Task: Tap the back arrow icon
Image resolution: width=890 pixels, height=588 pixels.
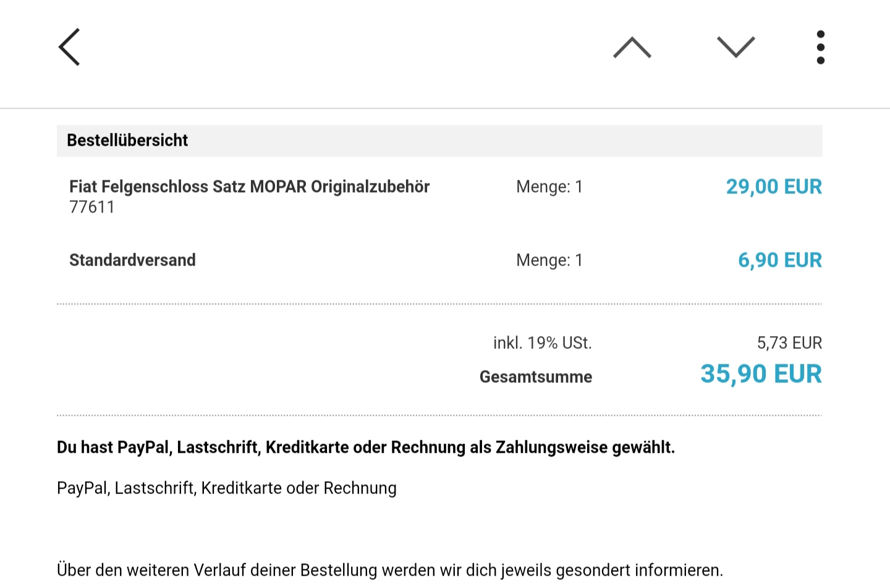Action: (x=69, y=47)
